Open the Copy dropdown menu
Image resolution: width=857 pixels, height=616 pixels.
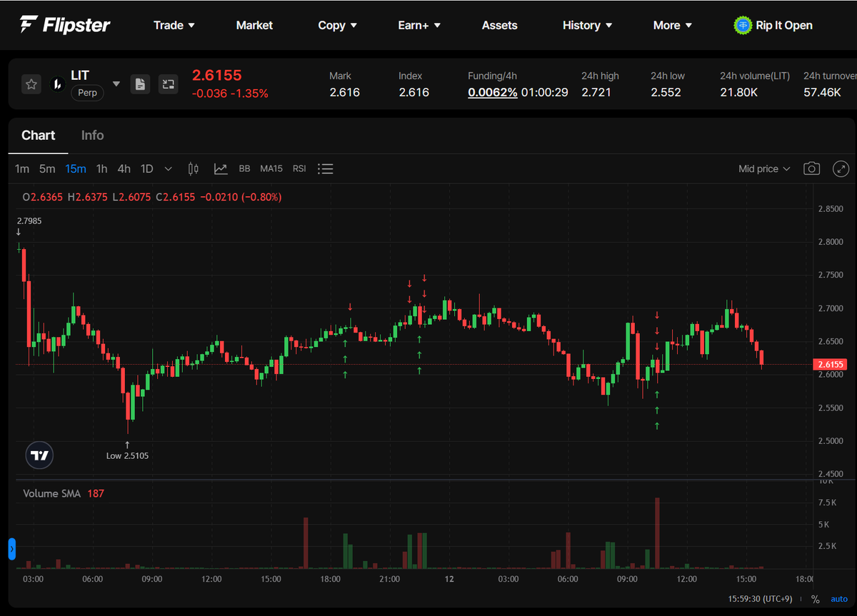coord(337,25)
